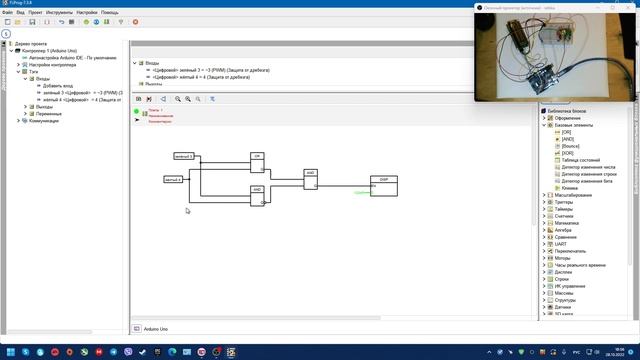Click the orange-red round toolbar icon
The image size is (640, 360).
click(x=136, y=22)
